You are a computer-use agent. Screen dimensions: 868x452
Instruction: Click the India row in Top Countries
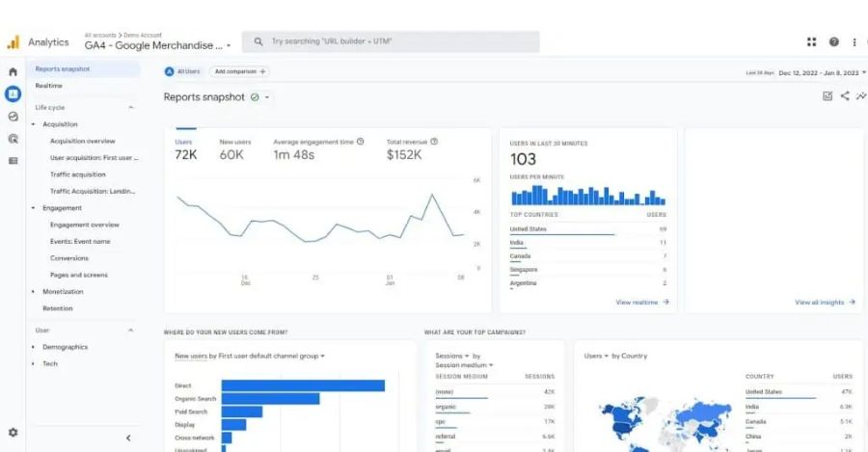[588, 244]
